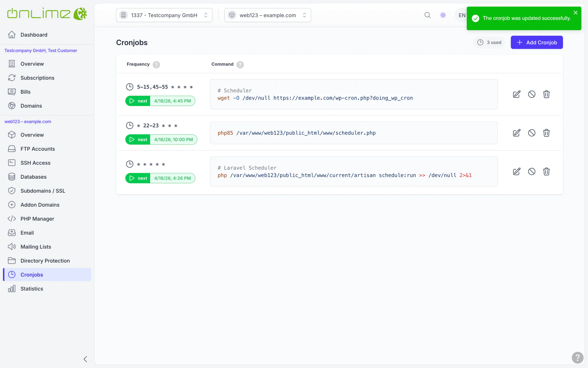
Task: Open Mailing Lists
Action: [47, 247]
